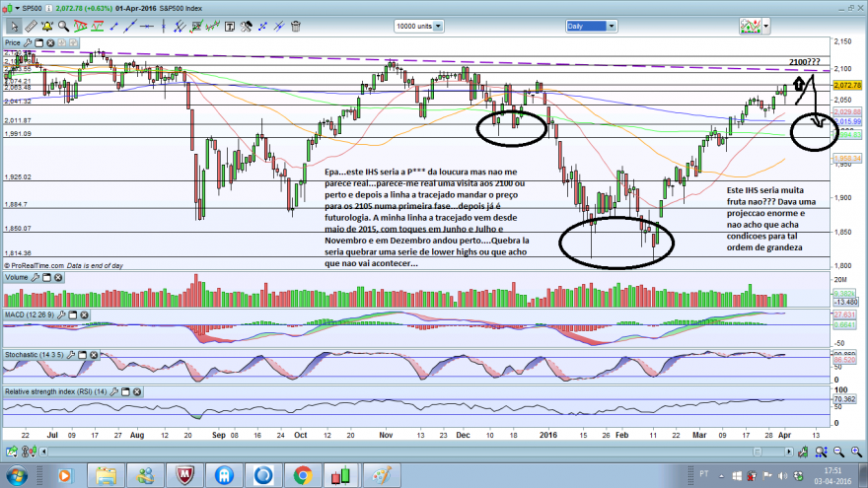
Task: Select the ruler measurement tool
Action: pyautogui.click(x=31, y=26)
